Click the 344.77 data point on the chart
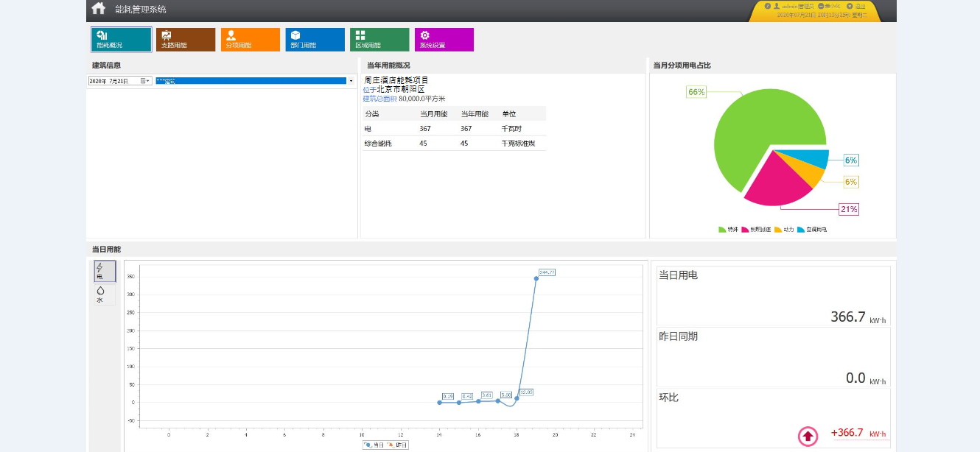 point(536,278)
